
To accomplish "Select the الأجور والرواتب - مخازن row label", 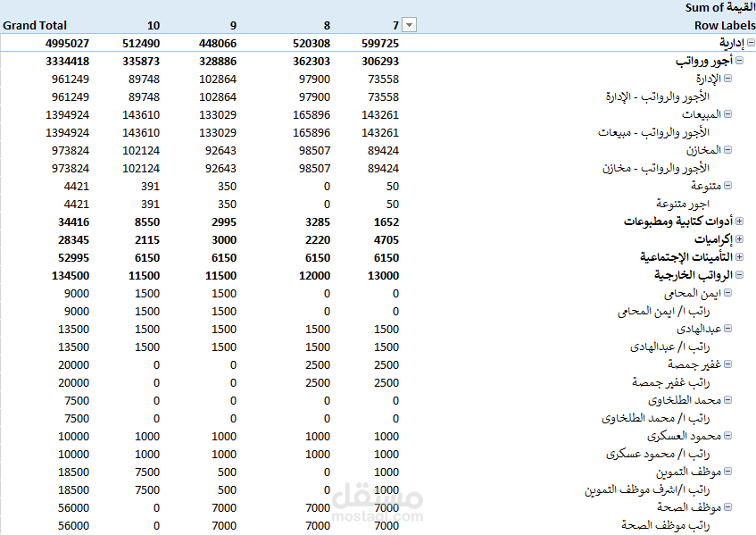I will [656, 169].
